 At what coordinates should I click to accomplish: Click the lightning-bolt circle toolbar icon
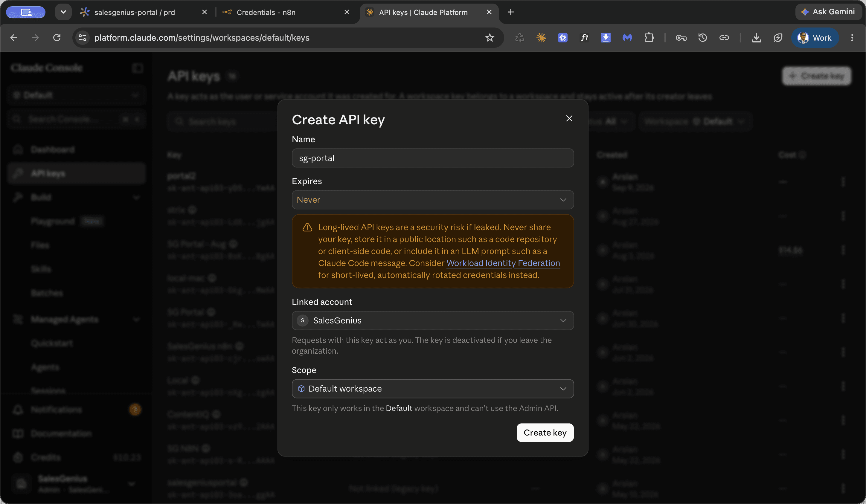(778, 38)
